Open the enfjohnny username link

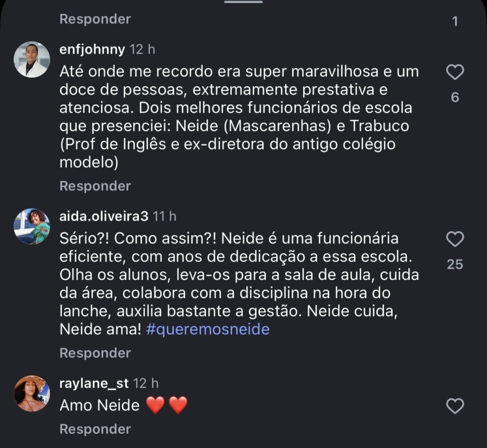click(x=92, y=49)
